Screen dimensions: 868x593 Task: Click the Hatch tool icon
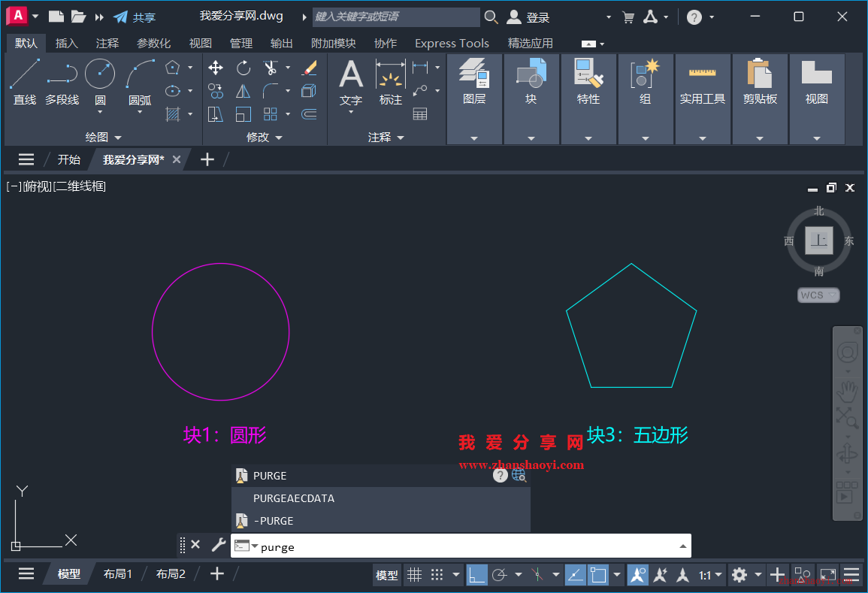[x=173, y=114]
